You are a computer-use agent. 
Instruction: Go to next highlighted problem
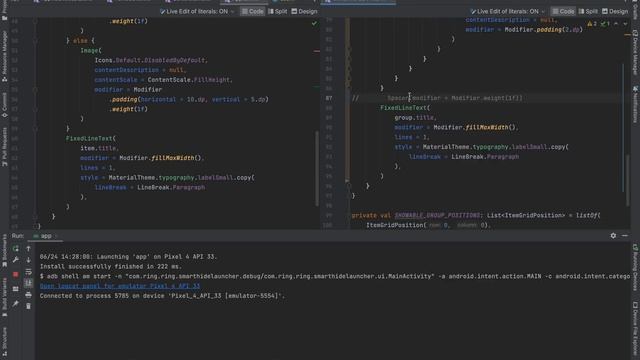point(625,24)
